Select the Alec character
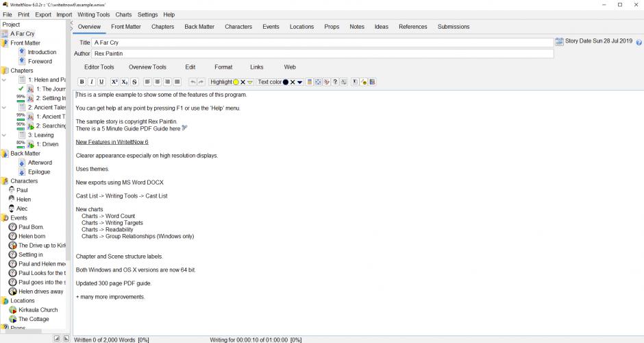The height and width of the screenshot is (343, 644). (x=22, y=209)
